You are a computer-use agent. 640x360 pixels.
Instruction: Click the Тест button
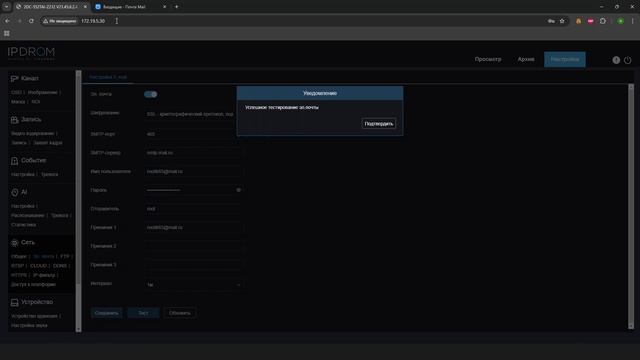pos(143,313)
